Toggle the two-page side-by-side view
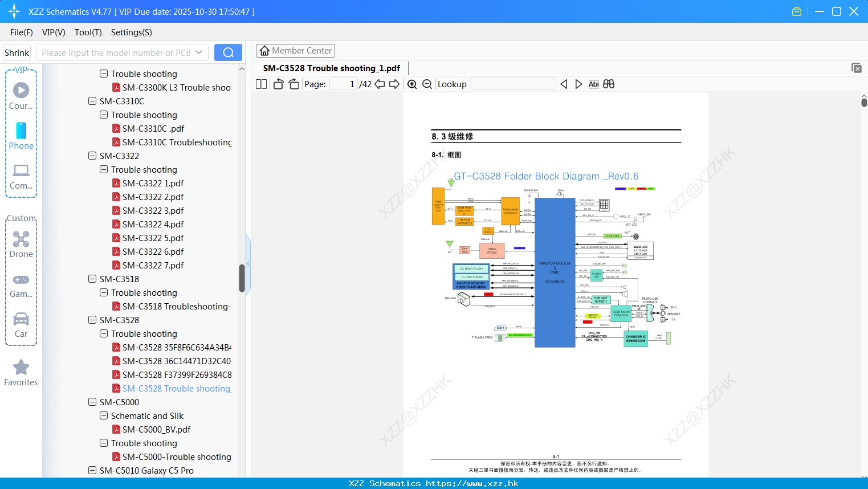Image resolution: width=868 pixels, height=489 pixels. point(261,84)
